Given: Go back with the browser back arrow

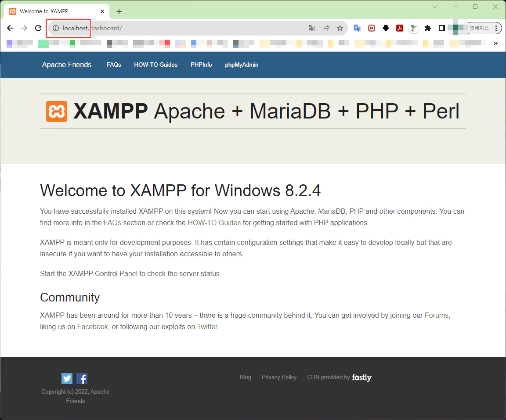Looking at the screenshot, I should point(10,28).
